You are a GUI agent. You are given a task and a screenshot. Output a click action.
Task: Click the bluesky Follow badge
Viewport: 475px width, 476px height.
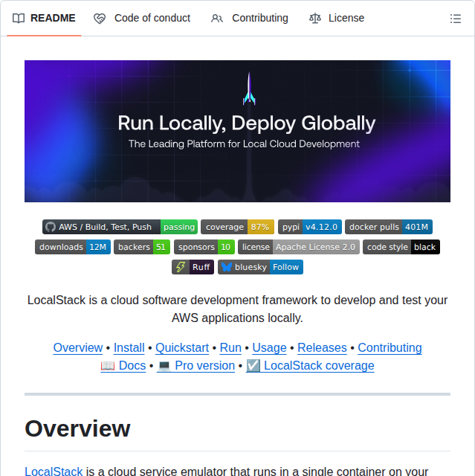(x=260, y=267)
